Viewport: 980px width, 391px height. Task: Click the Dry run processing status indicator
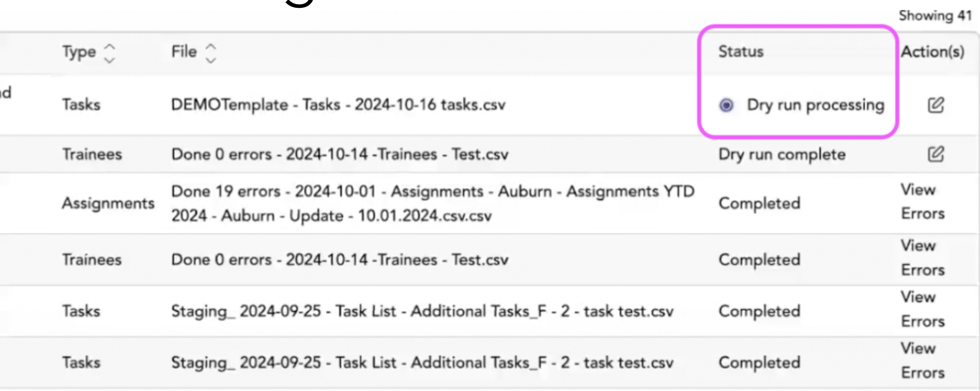pyautogui.click(x=726, y=106)
